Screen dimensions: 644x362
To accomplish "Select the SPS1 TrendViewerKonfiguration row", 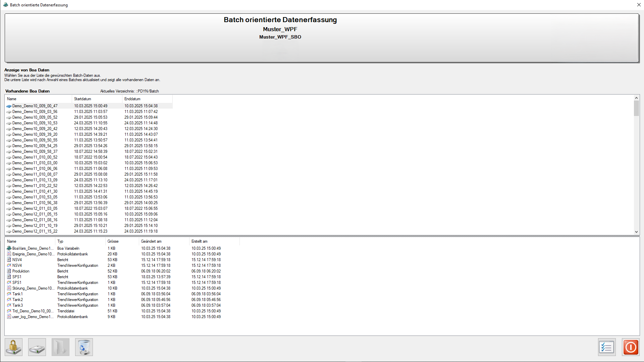I will pyautogui.click(x=122, y=283).
